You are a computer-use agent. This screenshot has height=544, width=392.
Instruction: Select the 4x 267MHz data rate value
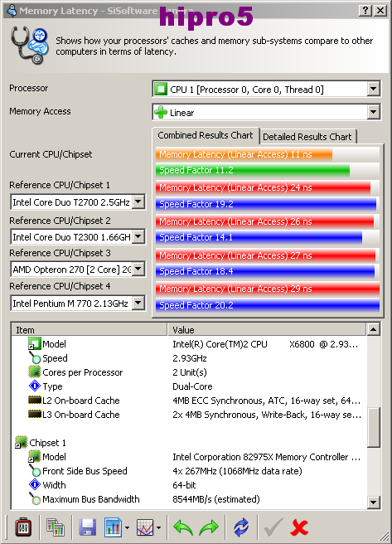point(237,471)
